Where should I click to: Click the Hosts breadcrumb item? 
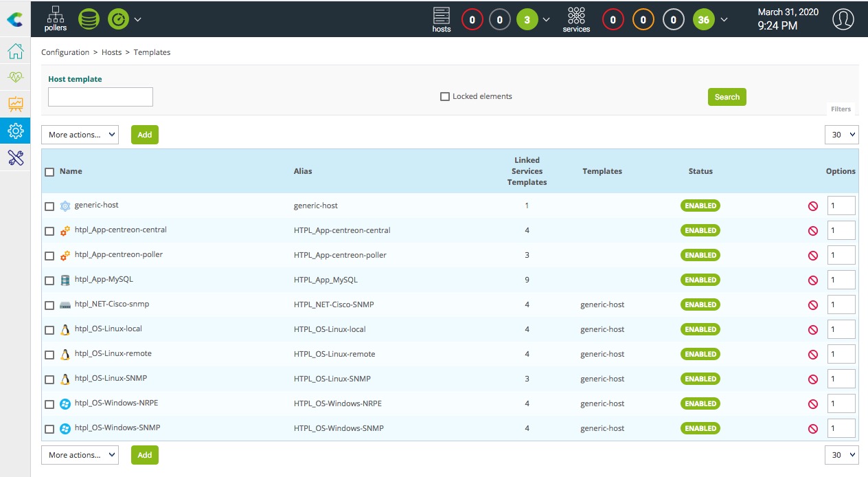tap(112, 52)
